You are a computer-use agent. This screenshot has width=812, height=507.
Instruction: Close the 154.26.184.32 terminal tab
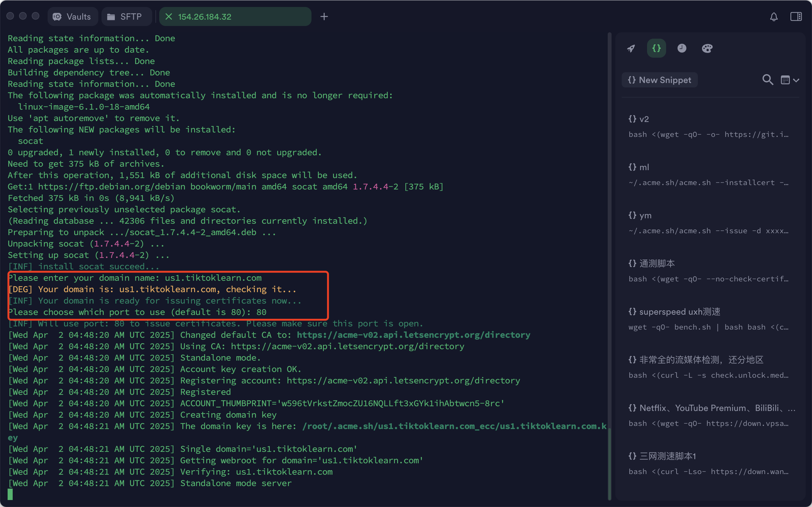[x=169, y=16]
